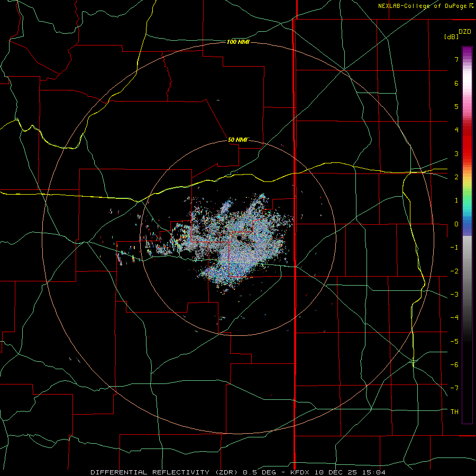Click the -5 value on the color scale
Screen dimensions: 476x476
click(x=454, y=342)
